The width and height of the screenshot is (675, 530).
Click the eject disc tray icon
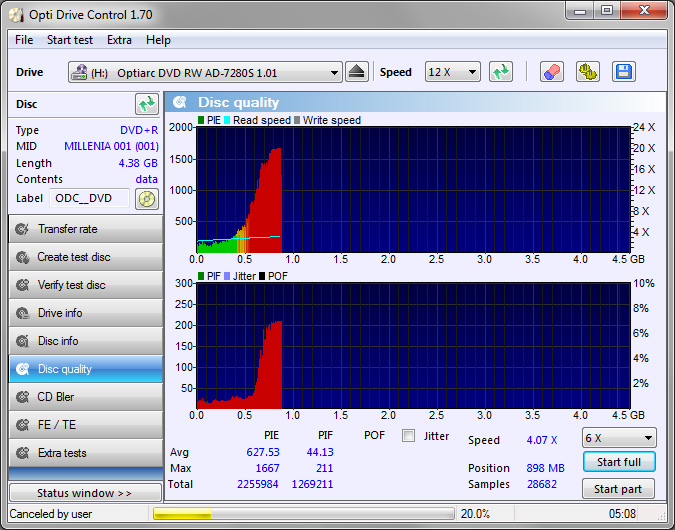(x=358, y=72)
